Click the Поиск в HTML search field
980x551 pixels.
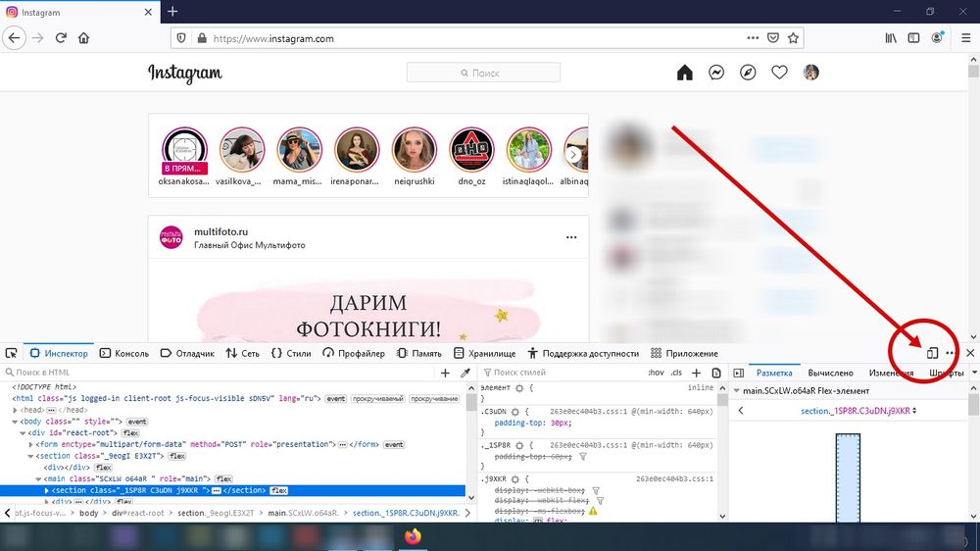point(219,373)
